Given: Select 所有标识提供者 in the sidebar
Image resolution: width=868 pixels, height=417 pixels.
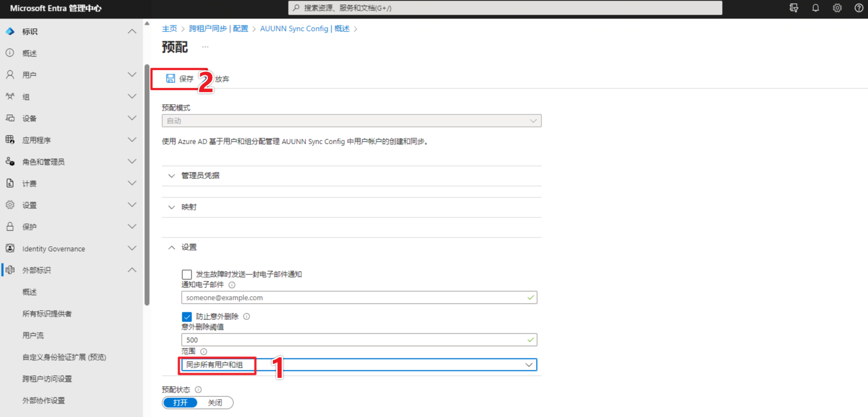Looking at the screenshot, I should [x=47, y=313].
